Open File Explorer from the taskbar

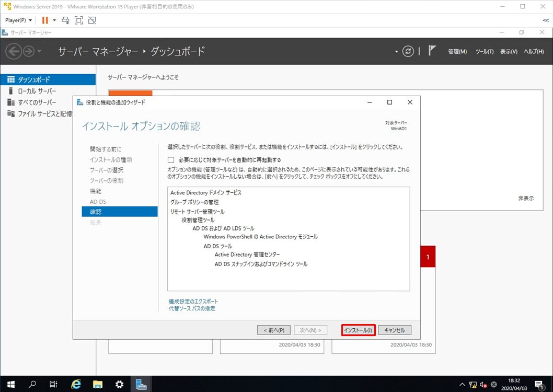tap(98, 384)
